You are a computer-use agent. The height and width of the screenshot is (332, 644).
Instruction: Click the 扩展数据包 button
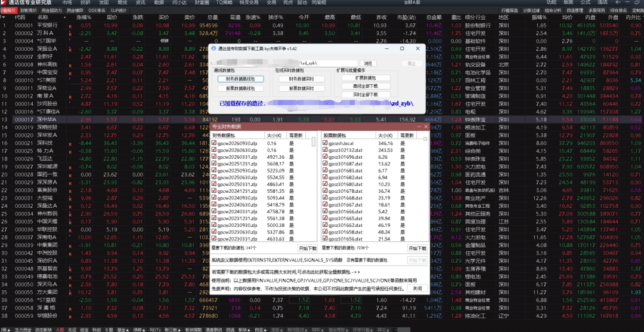[x=366, y=78]
